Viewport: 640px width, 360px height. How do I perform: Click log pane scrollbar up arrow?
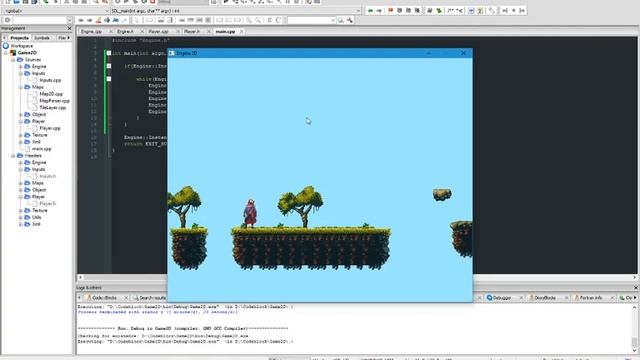[x=634, y=307]
